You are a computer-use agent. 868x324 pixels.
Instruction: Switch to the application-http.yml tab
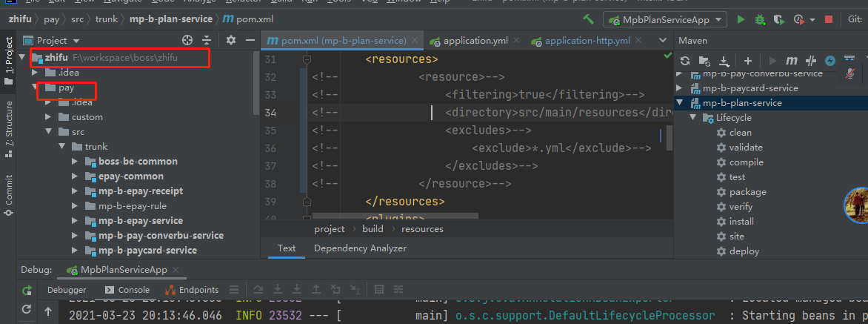click(x=587, y=41)
